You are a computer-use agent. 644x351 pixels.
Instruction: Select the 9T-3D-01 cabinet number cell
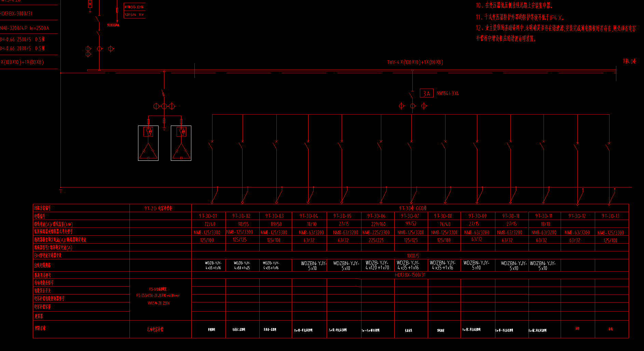[208, 216]
